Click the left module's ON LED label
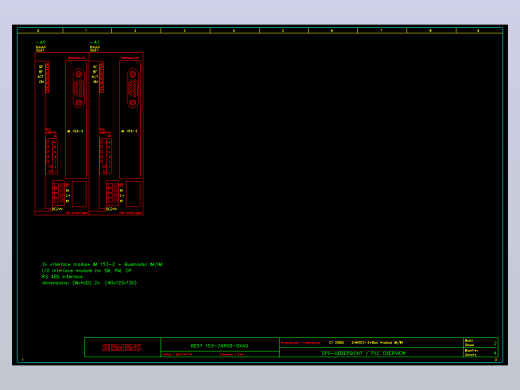520x390 pixels. 41,82
